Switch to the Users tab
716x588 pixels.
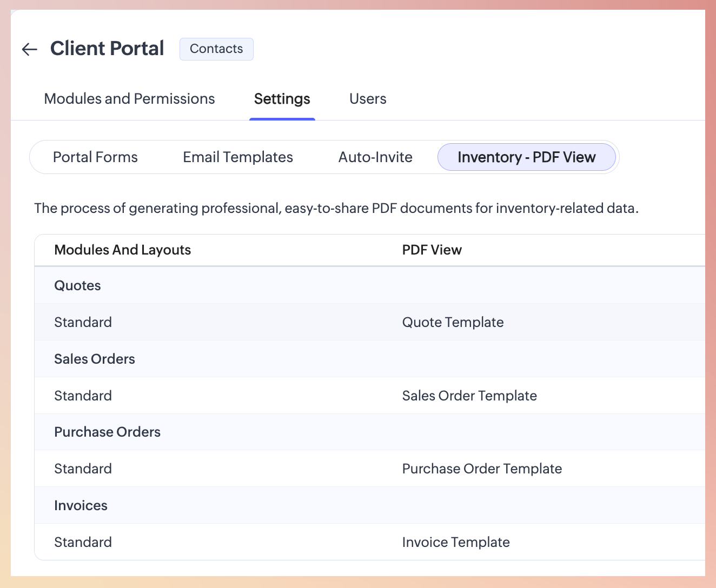pyautogui.click(x=368, y=99)
